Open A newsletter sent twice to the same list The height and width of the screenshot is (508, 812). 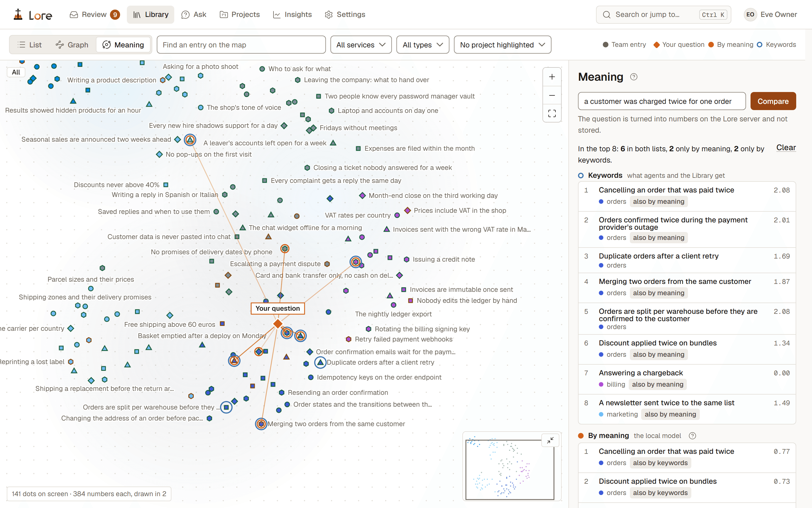(x=687, y=409)
